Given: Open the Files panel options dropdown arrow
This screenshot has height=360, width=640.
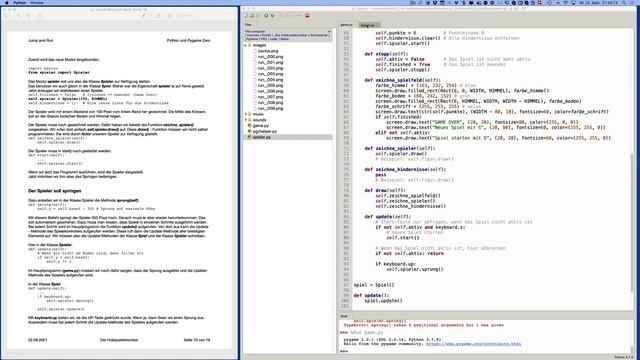Looking at the screenshot, I should [x=329, y=31].
